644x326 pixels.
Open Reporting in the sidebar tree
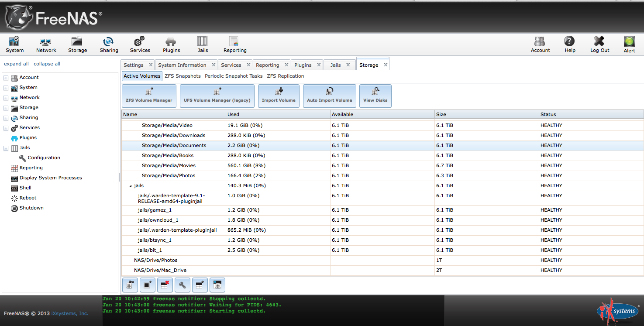[x=31, y=168]
